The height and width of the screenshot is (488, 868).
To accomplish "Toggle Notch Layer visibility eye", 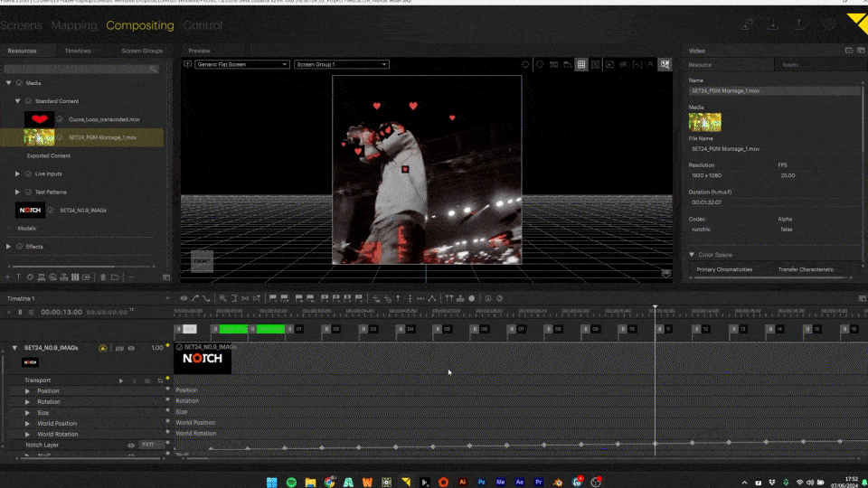I will point(131,446).
